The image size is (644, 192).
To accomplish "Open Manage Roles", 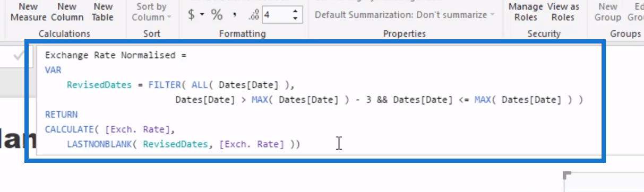I will click(525, 12).
